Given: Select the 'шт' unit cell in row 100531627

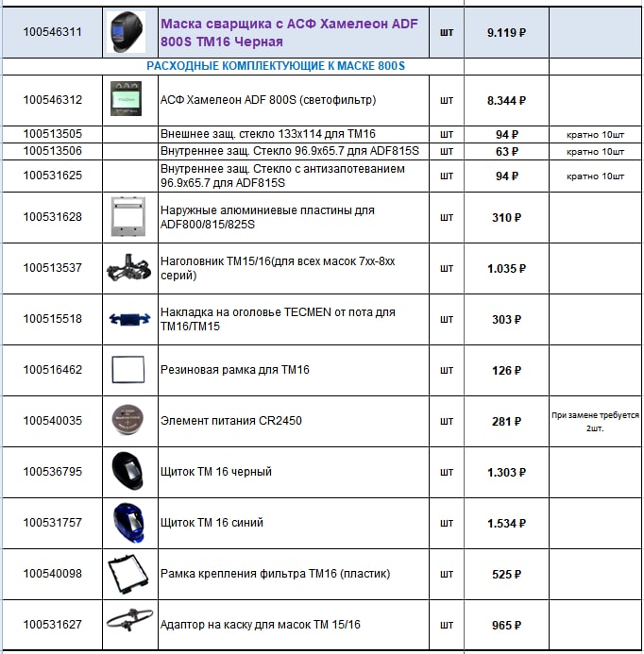Looking at the screenshot, I should coord(446,625).
